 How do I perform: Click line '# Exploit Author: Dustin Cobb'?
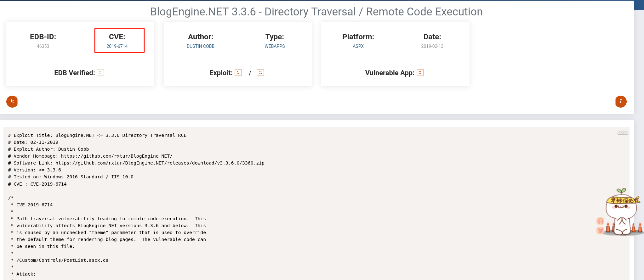pos(48,149)
